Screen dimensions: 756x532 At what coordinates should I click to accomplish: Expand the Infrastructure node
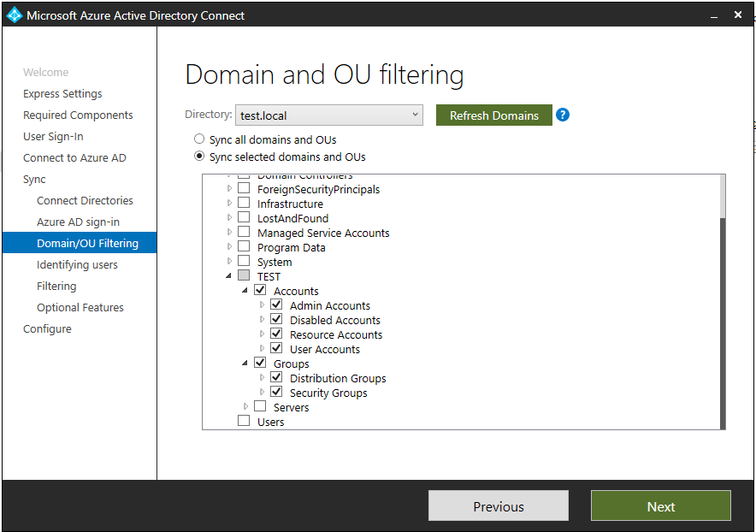[x=229, y=203]
